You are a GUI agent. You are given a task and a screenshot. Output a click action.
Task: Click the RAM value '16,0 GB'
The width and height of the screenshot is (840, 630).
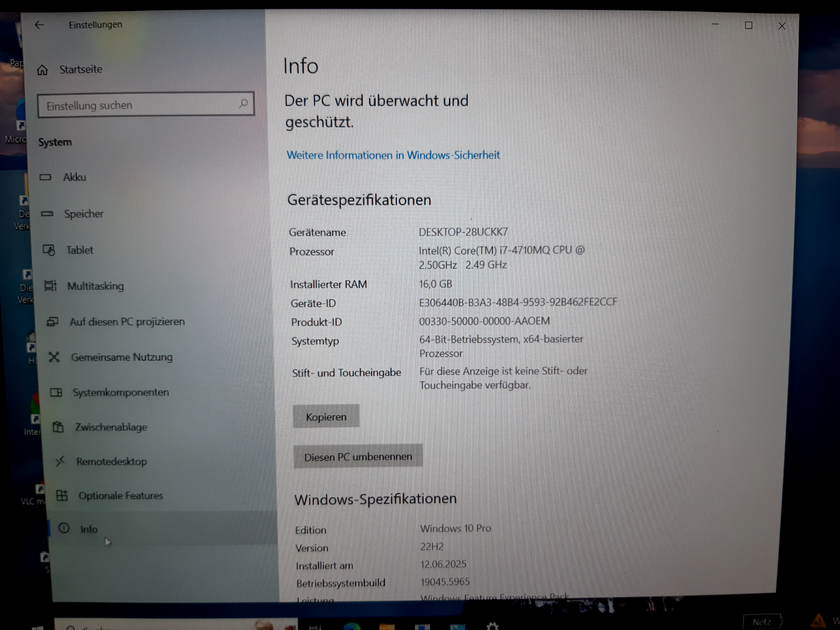coord(435,284)
